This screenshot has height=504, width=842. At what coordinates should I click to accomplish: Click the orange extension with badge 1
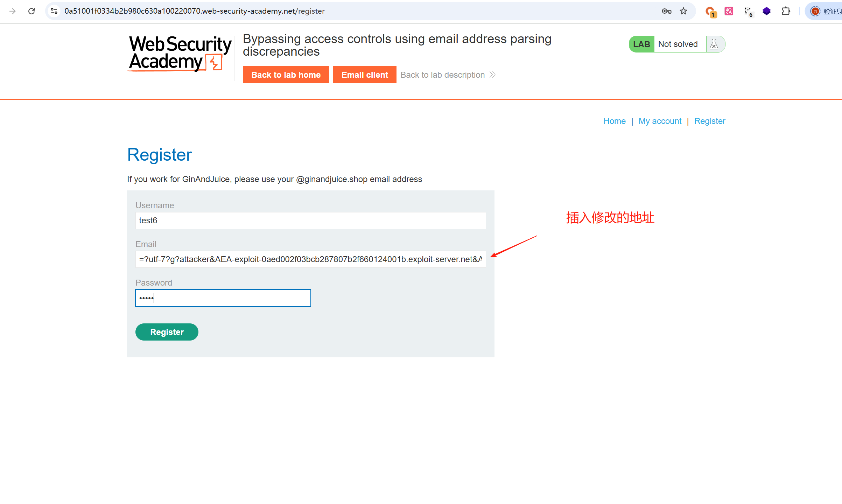710,12
